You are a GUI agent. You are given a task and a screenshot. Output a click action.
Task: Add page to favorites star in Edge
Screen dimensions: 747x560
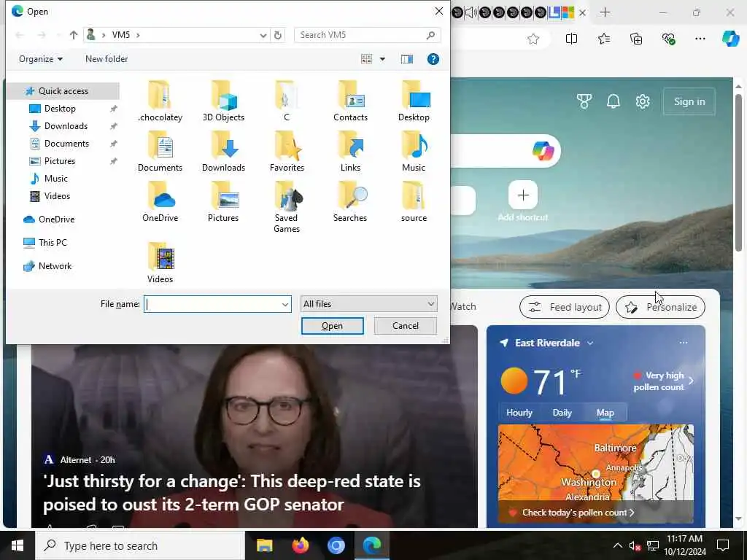[x=533, y=39]
